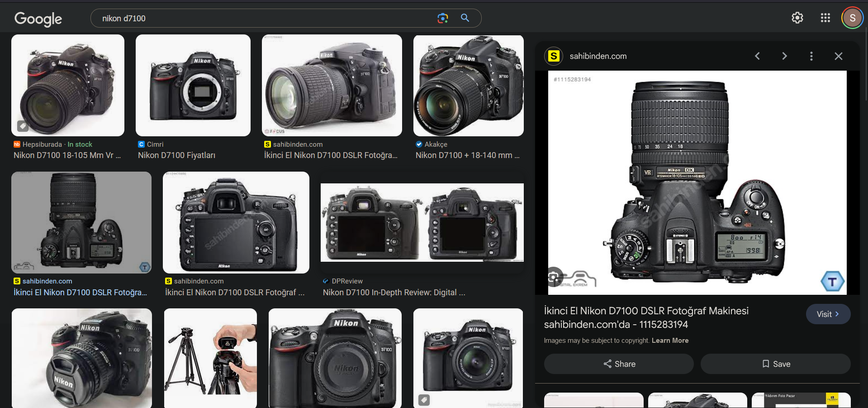Focus the search box containing nikon d7100
Screen dimensions: 868x408
262,19
